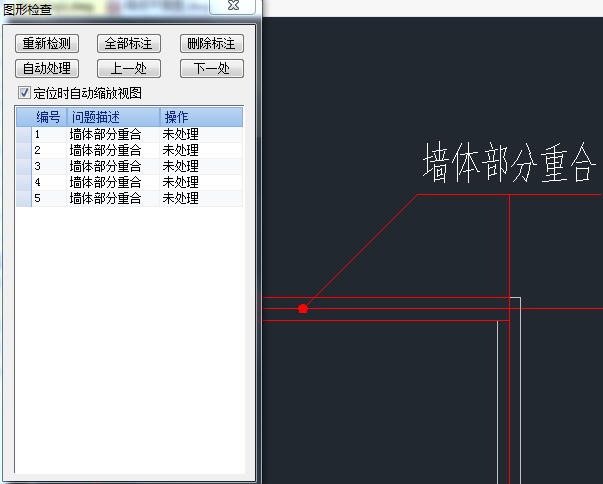Click the 墙体部分重合 annotation text in drawing
Screen dimensions: 603x484
(510, 163)
